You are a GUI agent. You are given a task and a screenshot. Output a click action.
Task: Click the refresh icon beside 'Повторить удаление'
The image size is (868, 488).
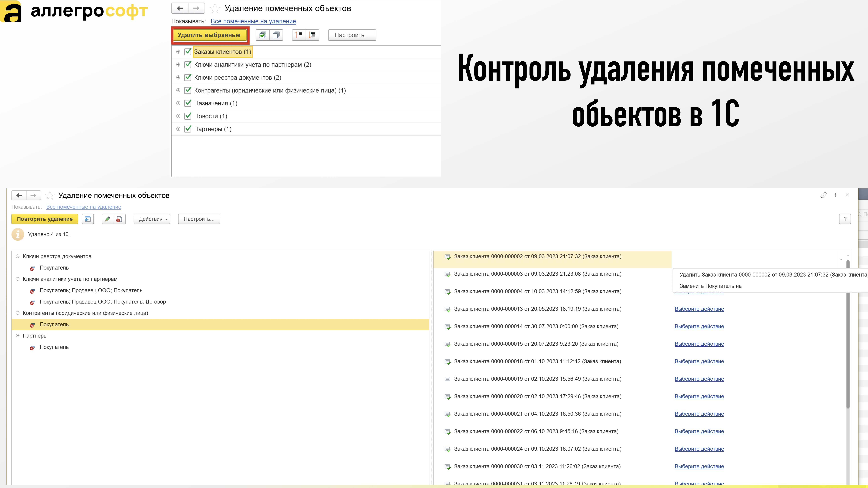tap(88, 219)
